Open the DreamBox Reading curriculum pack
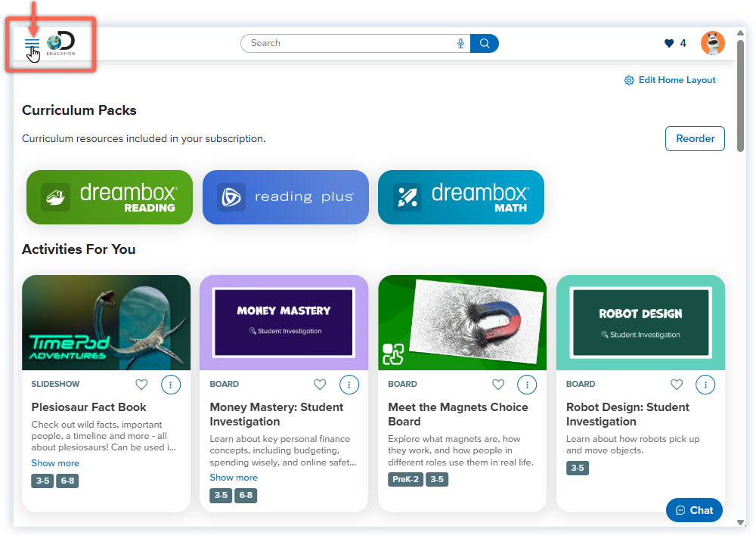The height and width of the screenshot is (535, 756). click(x=110, y=197)
